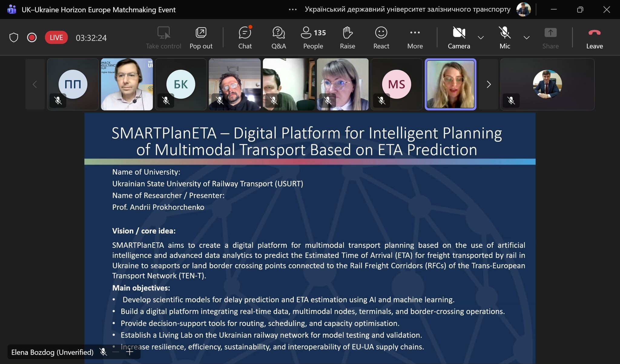Unmute the Mic
Screen dimensions: 620x364
(x=505, y=38)
